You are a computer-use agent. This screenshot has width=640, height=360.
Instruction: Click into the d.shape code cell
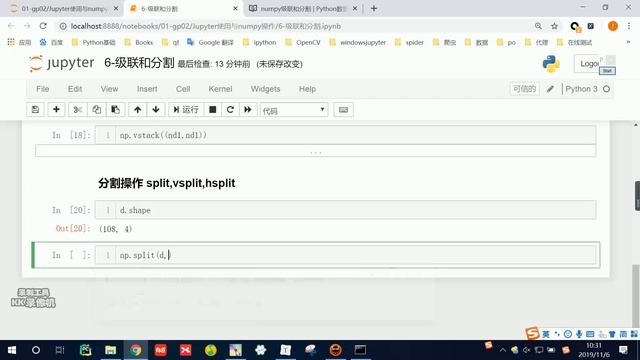coord(345,210)
